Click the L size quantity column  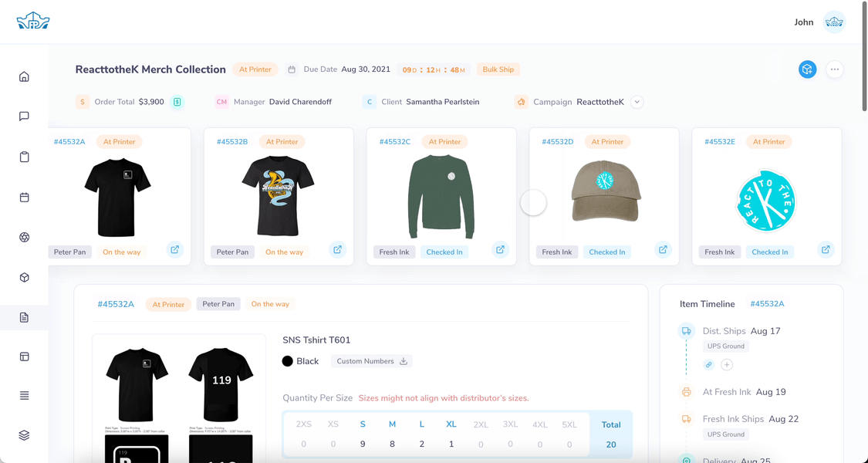(422, 434)
